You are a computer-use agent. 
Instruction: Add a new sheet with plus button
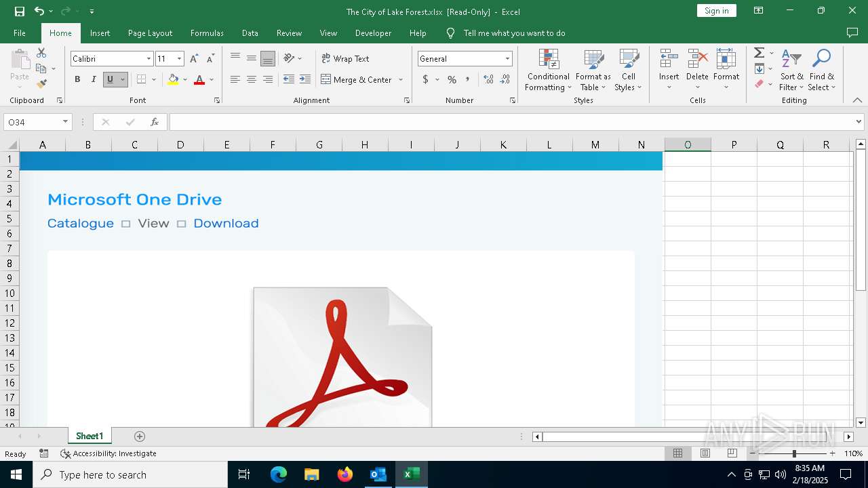tap(140, 436)
